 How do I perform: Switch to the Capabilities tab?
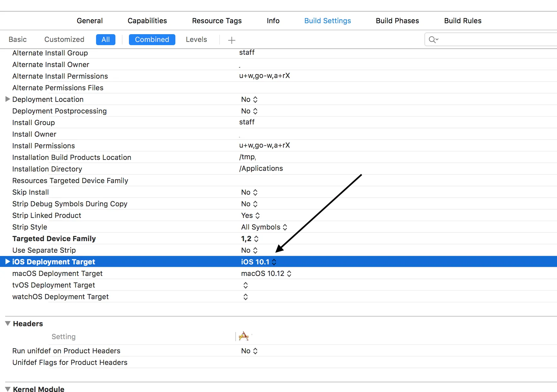[x=147, y=21]
